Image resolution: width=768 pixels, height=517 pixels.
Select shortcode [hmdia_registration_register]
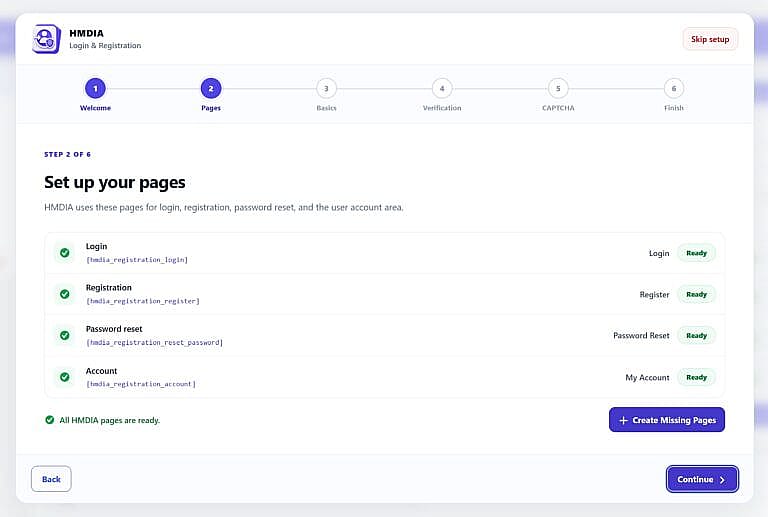click(143, 301)
